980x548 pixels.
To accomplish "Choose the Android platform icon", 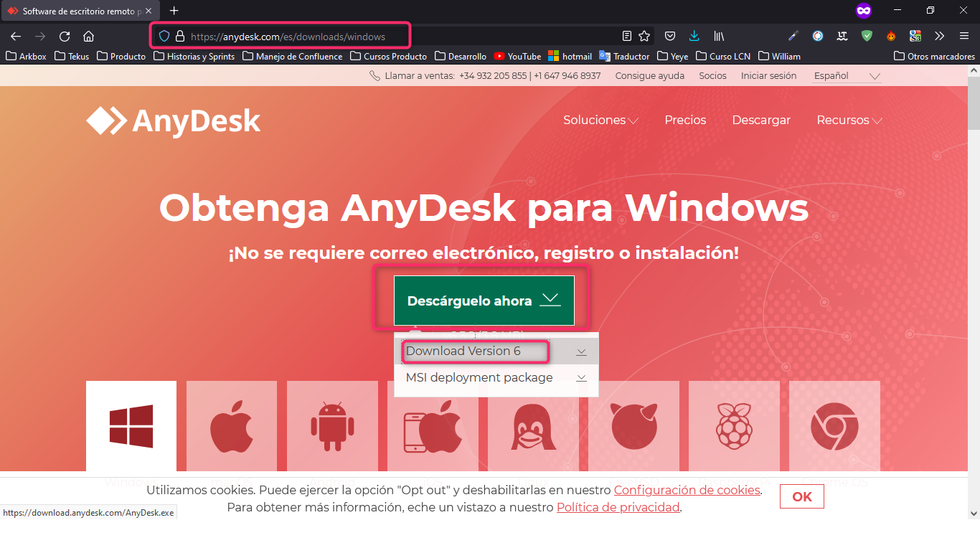I will coord(332,426).
